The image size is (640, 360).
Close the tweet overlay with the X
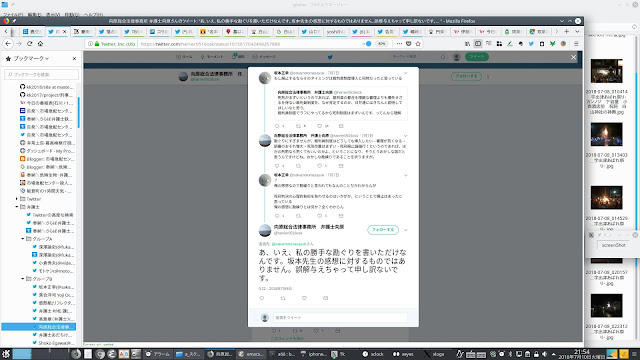573,58
